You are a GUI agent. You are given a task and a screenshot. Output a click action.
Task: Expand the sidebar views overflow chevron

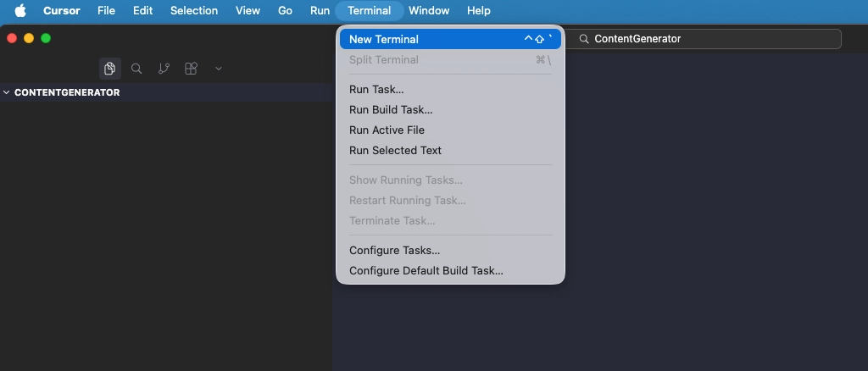coord(218,69)
